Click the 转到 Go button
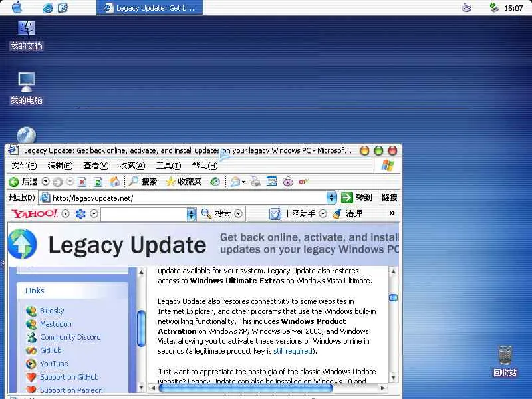Image resolution: width=532 pixels, height=399 pixels. pos(356,198)
